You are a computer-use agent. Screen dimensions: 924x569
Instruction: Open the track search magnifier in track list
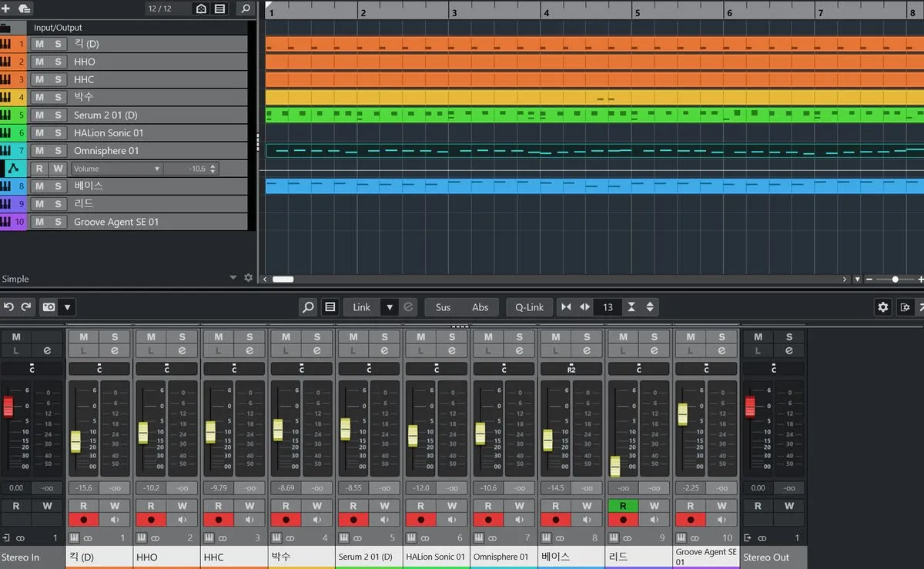tap(245, 8)
